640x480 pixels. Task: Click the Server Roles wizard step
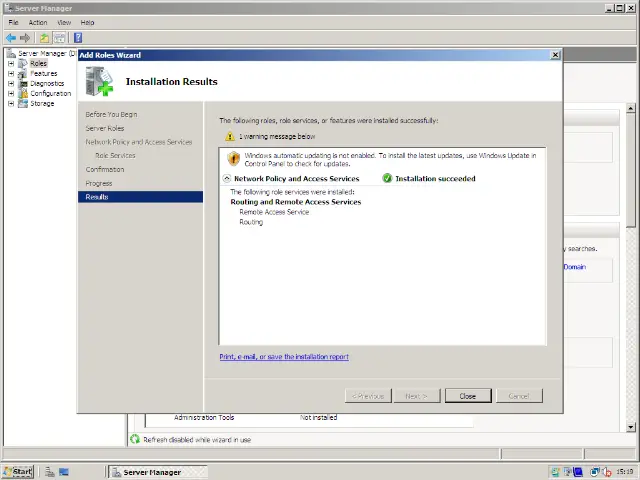[x=105, y=128]
